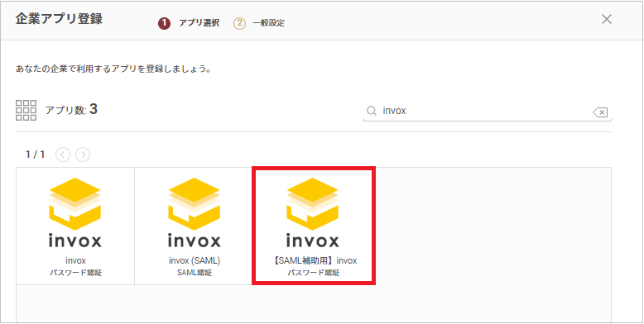644x324 pixels.
Task: Click the 企業アプリ登録 dialog title
Action: 59,19
